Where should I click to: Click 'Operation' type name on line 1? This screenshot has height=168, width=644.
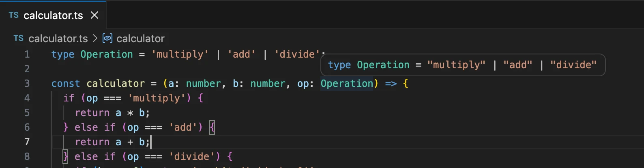coord(107,54)
